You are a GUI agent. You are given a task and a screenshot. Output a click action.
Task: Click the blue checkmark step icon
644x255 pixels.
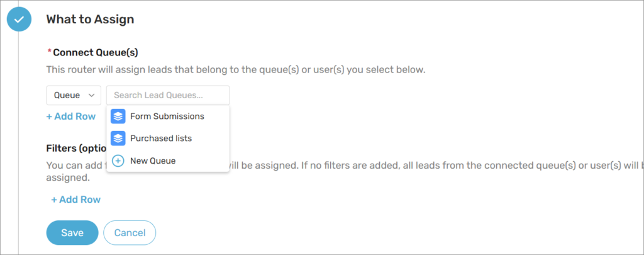[x=19, y=20]
